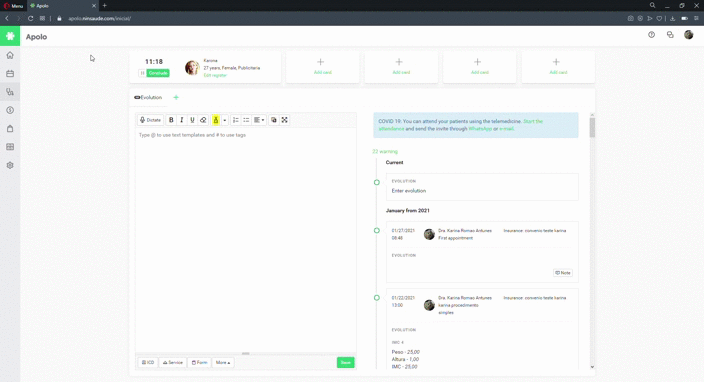Click the copy evolution icon in toolbar
The image size is (704, 382).
[x=273, y=120]
